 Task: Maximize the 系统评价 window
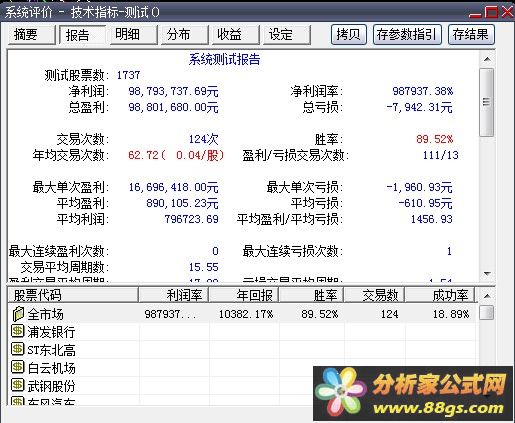pyautogui.click(x=491, y=13)
